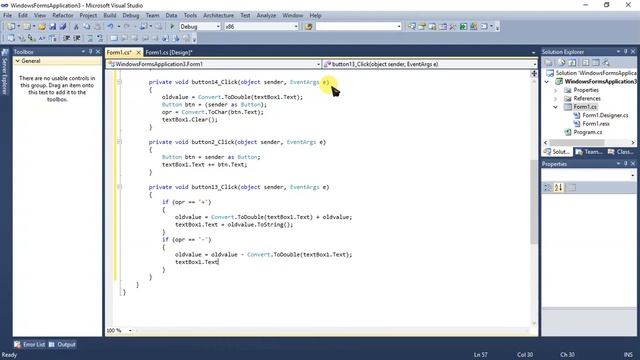
Task: Click View Class Diagram icon in Solution Explorer
Action: [x=606, y=62]
